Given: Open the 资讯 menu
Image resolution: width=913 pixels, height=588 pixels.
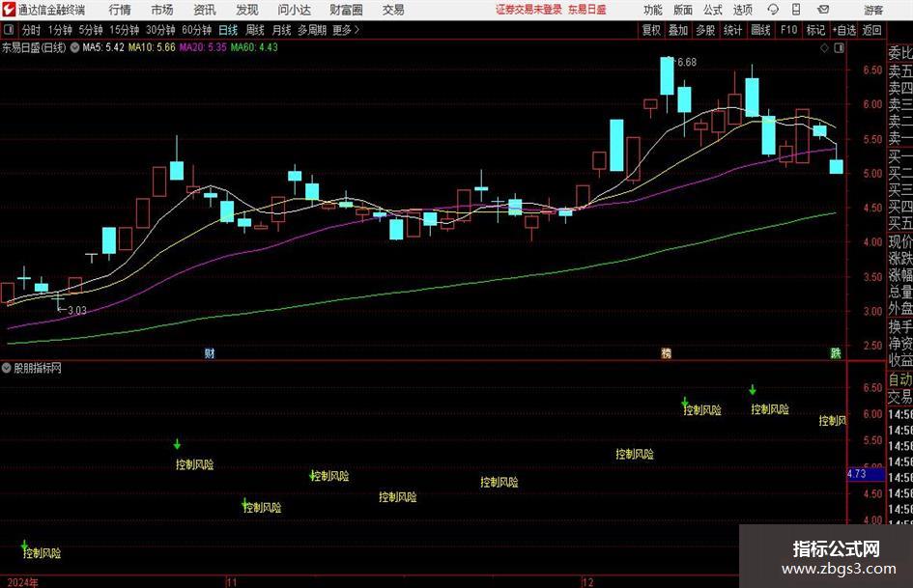Looking at the screenshot, I should 205,10.
